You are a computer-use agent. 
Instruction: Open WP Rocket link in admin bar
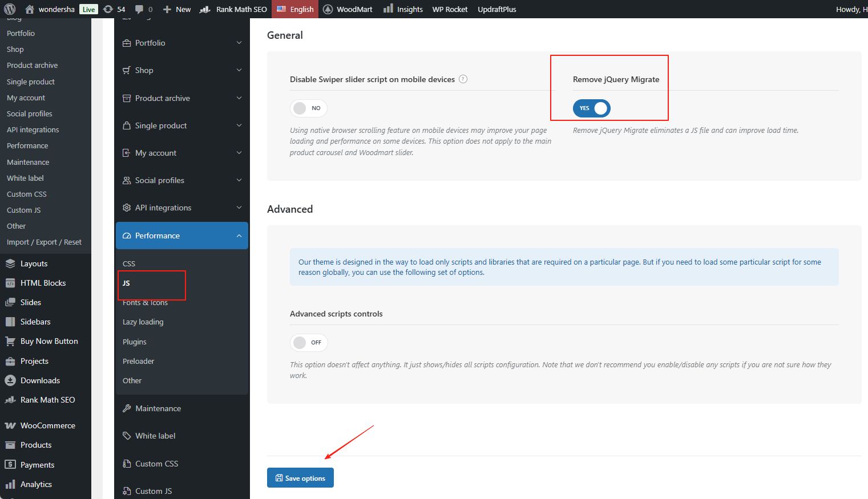click(450, 9)
